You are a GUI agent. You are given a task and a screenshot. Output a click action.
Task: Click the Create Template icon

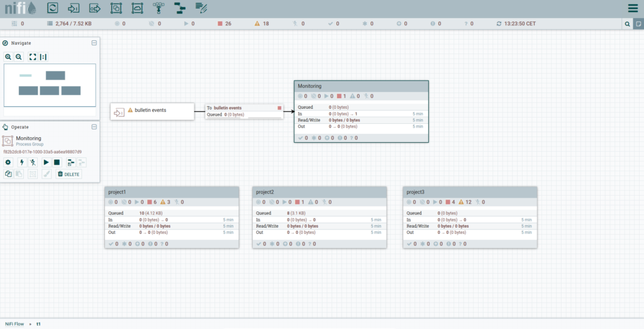pyautogui.click(x=71, y=162)
